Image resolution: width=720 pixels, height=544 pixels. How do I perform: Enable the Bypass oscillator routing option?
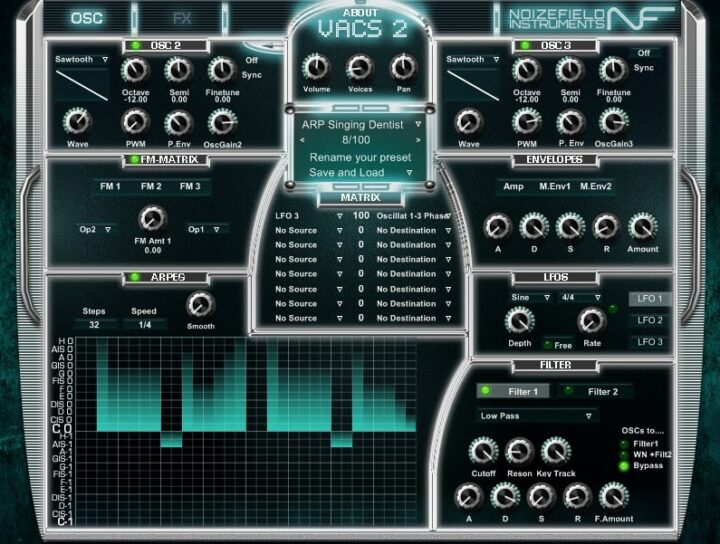(625, 465)
